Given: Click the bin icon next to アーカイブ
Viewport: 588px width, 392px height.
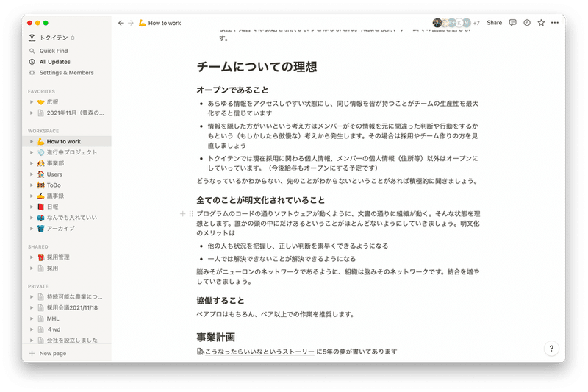Looking at the screenshot, I should pyautogui.click(x=41, y=229).
